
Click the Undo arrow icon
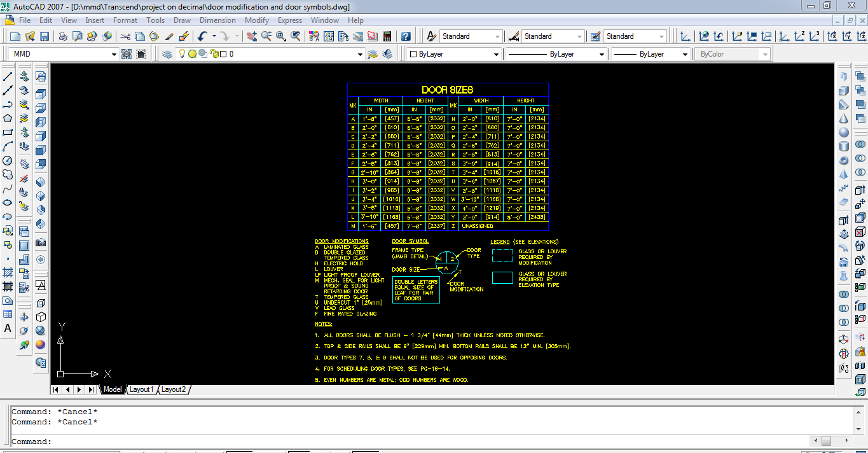201,36
